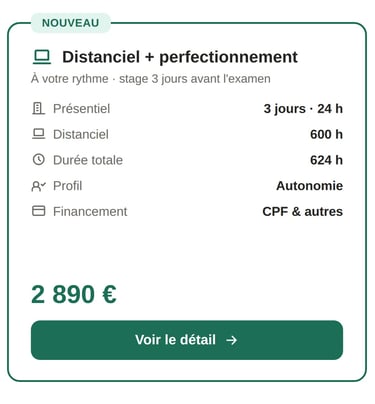The height and width of the screenshot is (404, 375).
Task: Click the laptop icon beside the card title
Action: click(x=42, y=57)
